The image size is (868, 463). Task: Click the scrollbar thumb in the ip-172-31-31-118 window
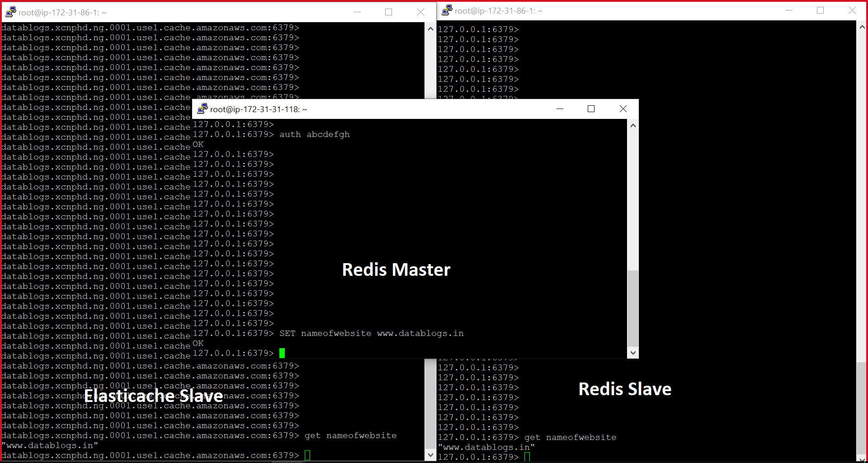[x=633, y=309]
